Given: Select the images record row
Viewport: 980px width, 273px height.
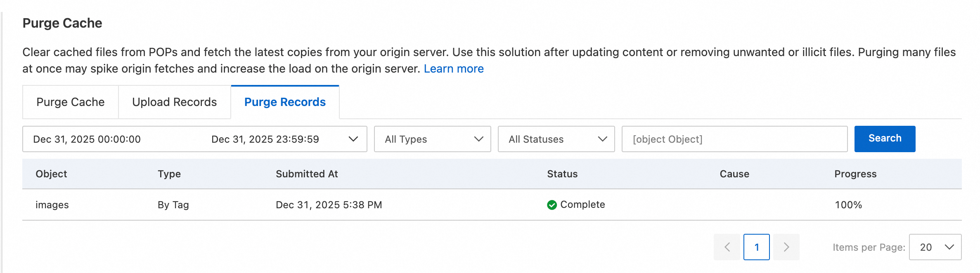Looking at the screenshot, I should (52, 205).
